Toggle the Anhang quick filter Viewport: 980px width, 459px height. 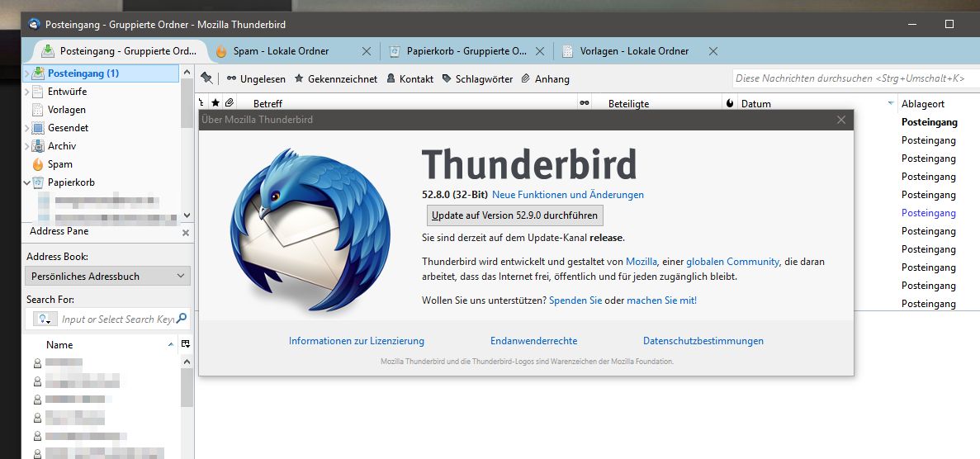[x=546, y=78]
